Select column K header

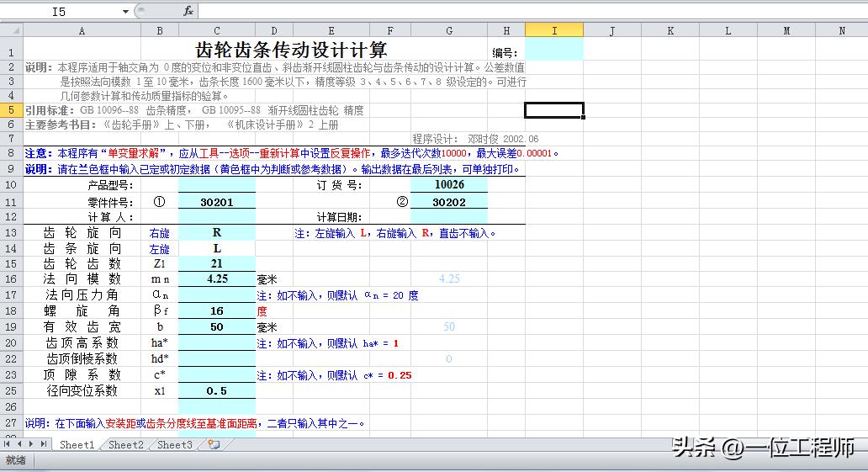[670, 30]
